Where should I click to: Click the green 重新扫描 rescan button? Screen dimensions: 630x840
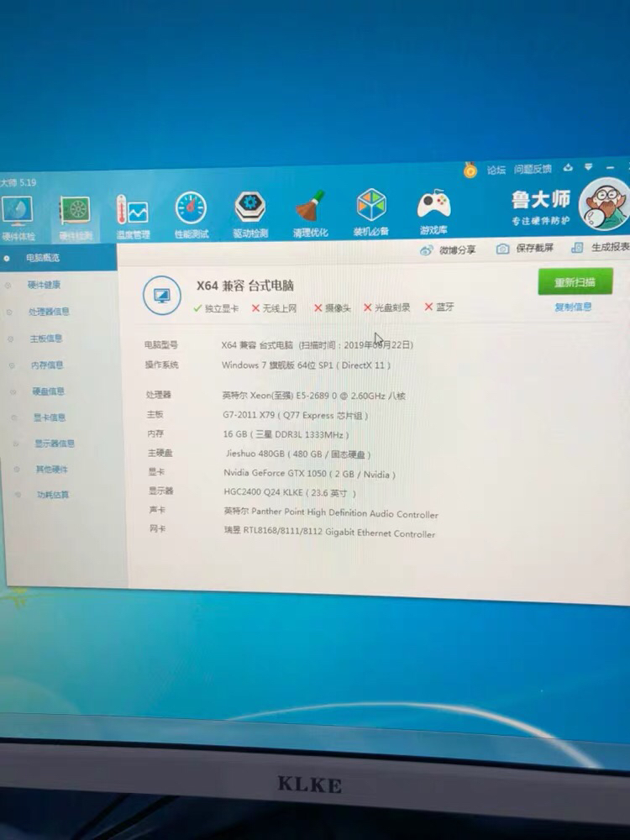(575, 281)
